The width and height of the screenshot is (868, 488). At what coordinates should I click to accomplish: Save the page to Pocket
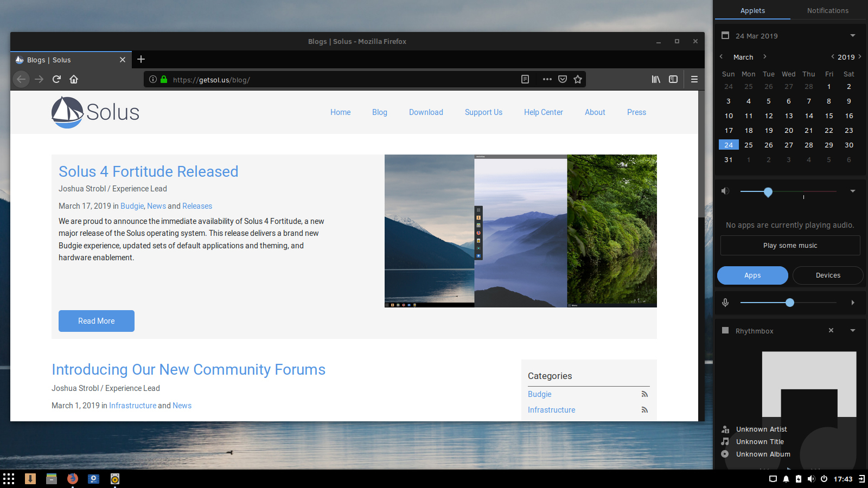[563, 79]
